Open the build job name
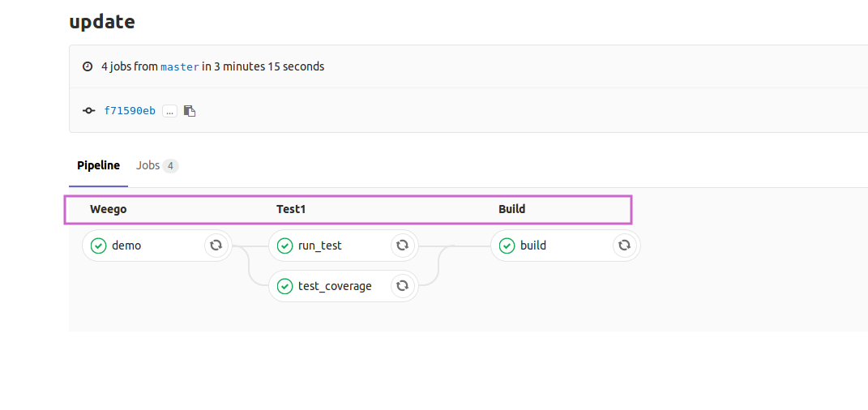 [x=533, y=246]
